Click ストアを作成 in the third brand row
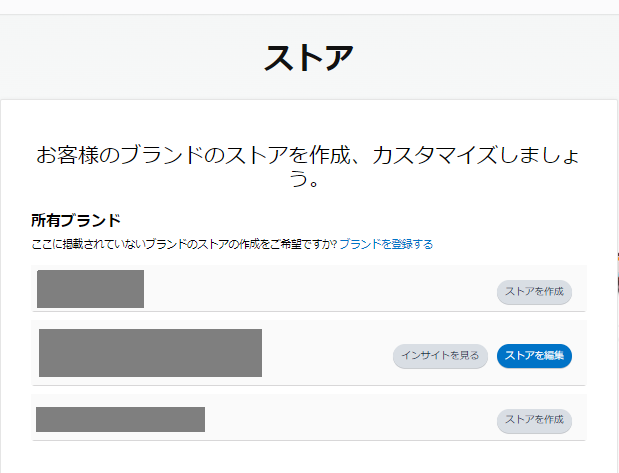 (x=534, y=420)
